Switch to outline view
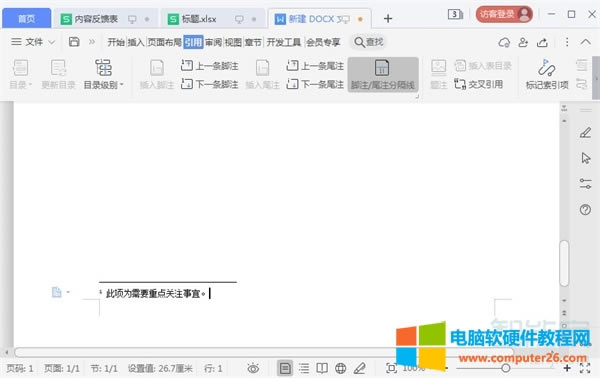 [304, 368]
